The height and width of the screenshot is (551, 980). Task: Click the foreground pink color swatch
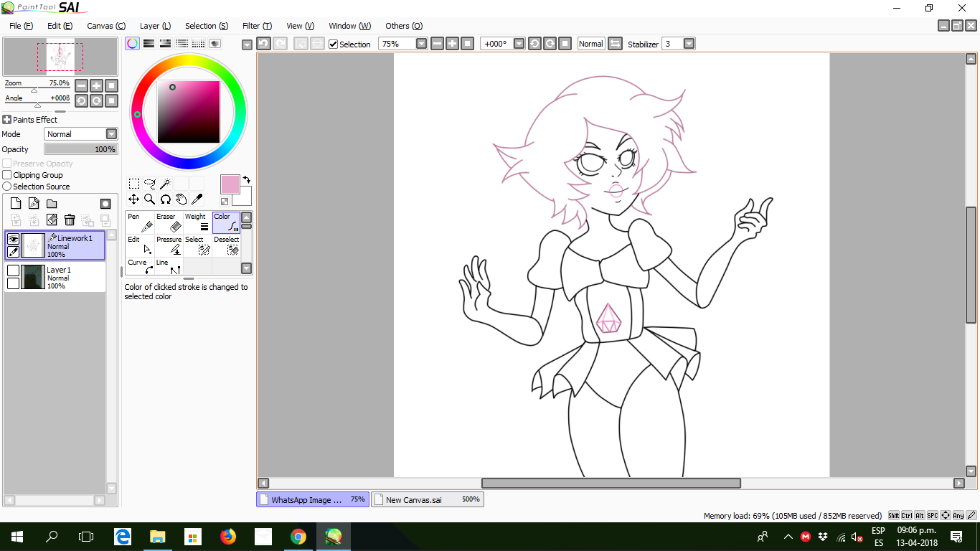[x=230, y=184]
